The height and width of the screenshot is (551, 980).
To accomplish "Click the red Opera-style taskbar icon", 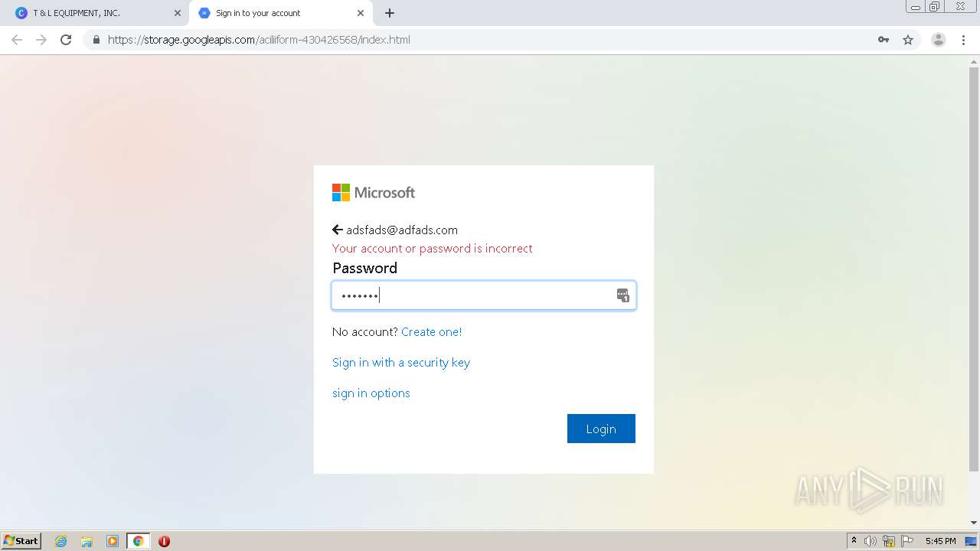I will 164,541.
